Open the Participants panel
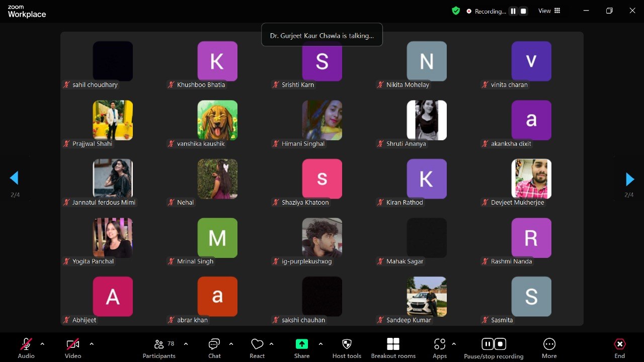Screen dimensions: 644x362 [x=159, y=348]
